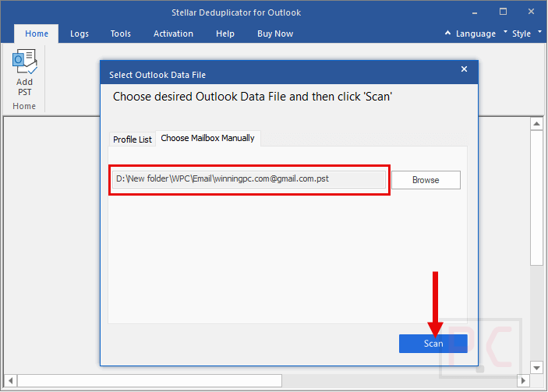Screen dimensions: 548x392
Task: Click the vertical scrollbar down arrow
Action: click(x=536, y=368)
